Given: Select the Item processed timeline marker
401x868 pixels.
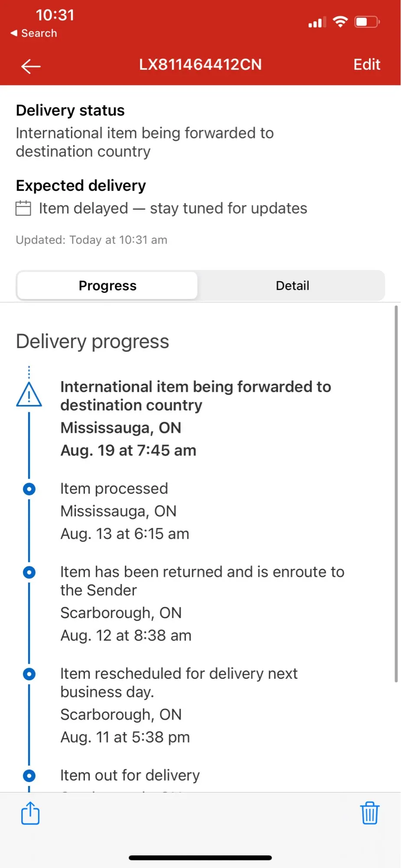Looking at the screenshot, I should click(x=29, y=489).
